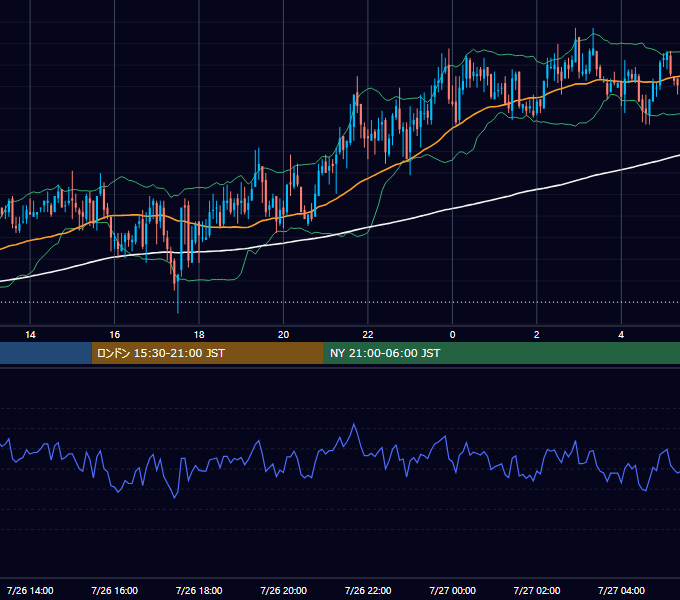
Task: Click the 7/26 20:00 date label
Action: coord(283,590)
